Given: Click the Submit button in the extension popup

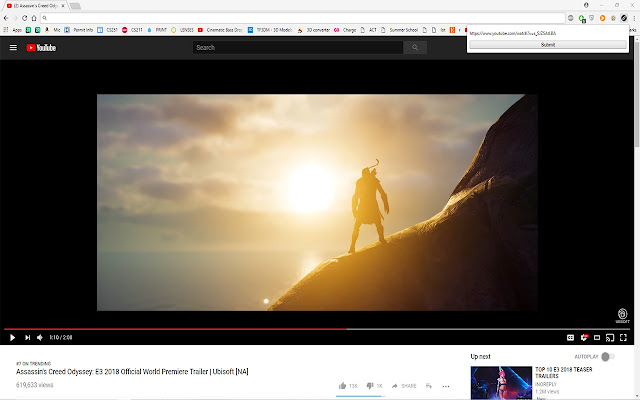Looking at the screenshot, I should coord(548,45).
